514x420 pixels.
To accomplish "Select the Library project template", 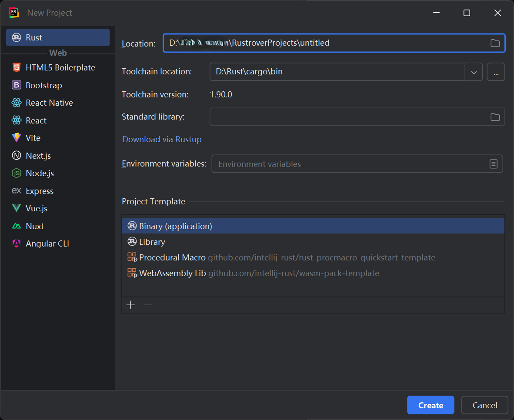I will tap(152, 242).
